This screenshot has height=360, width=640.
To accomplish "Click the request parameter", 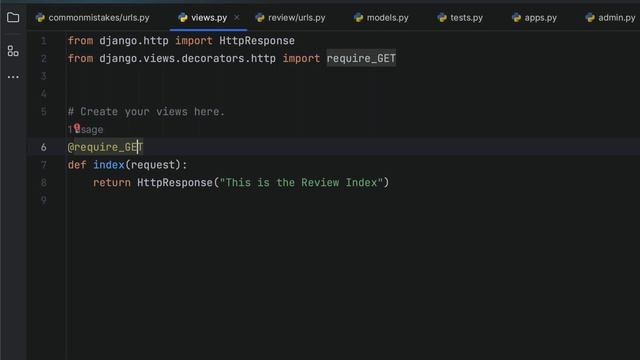I will pyautogui.click(x=153, y=165).
